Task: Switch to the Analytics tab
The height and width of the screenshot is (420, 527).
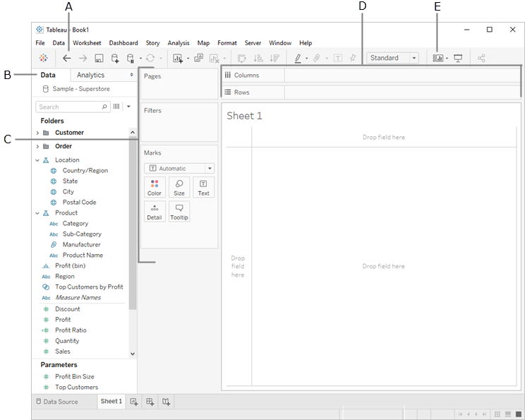Action: (90, 75)
